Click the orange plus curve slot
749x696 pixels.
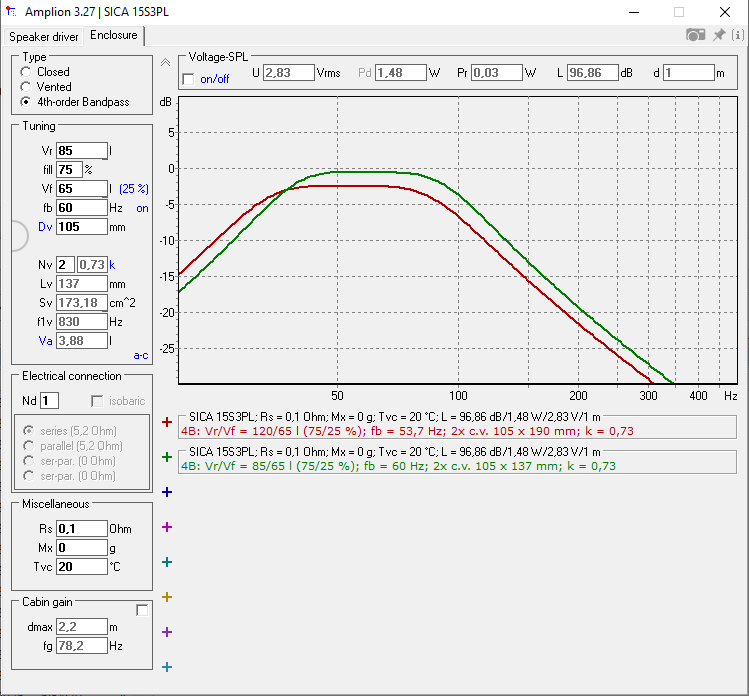point(167,597)
